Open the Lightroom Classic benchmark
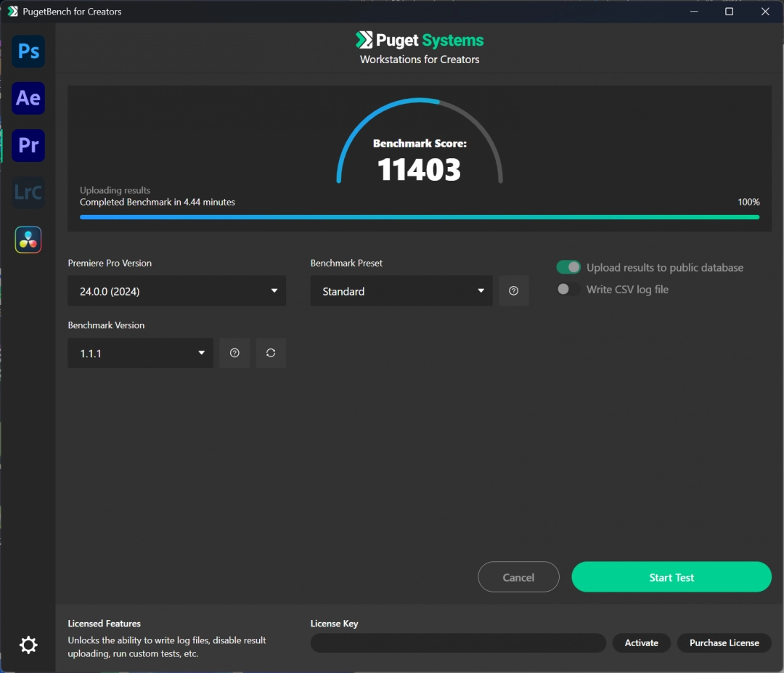The image size is (784, 673). (28, 192)
